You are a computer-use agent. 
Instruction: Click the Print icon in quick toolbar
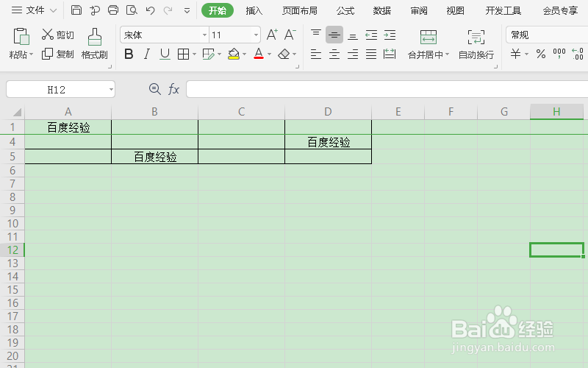(113, 10)
